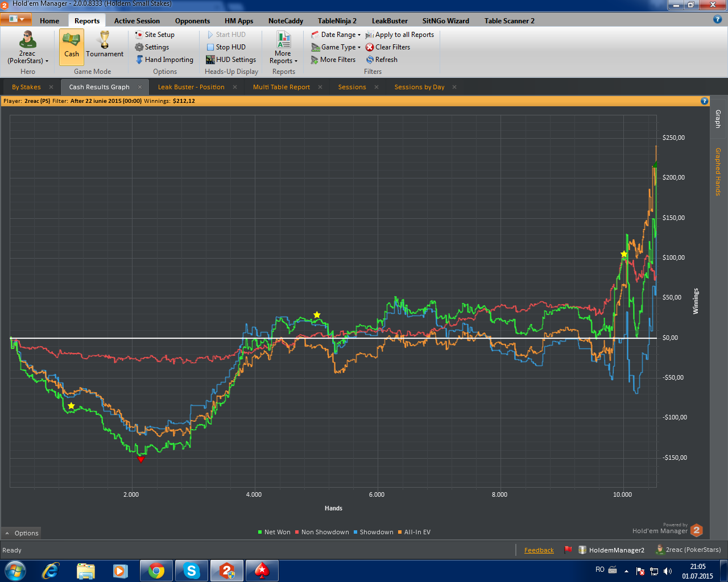The image size is (728, 582).
Task: Switch to the By Stakes report tab
Action: [x=26, y=87]
